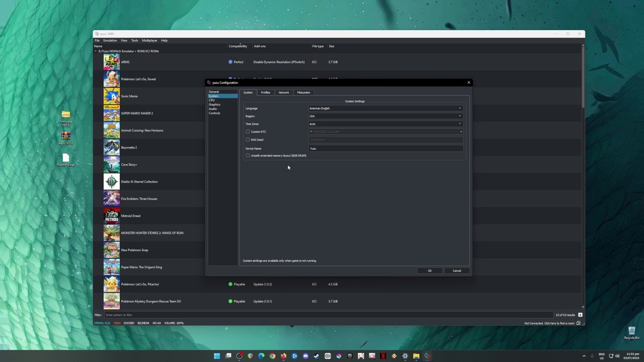Select the Sonic Mania game icon

pos(112,96)
